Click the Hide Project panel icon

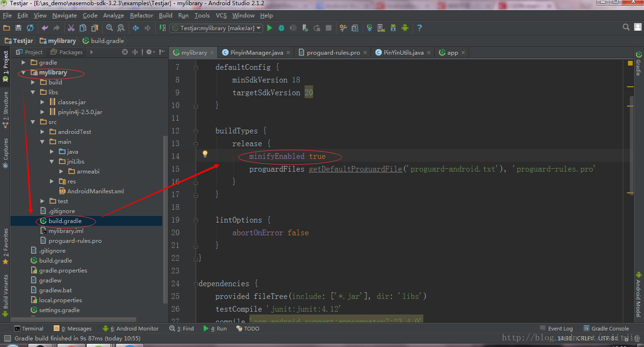coord(162,52)
